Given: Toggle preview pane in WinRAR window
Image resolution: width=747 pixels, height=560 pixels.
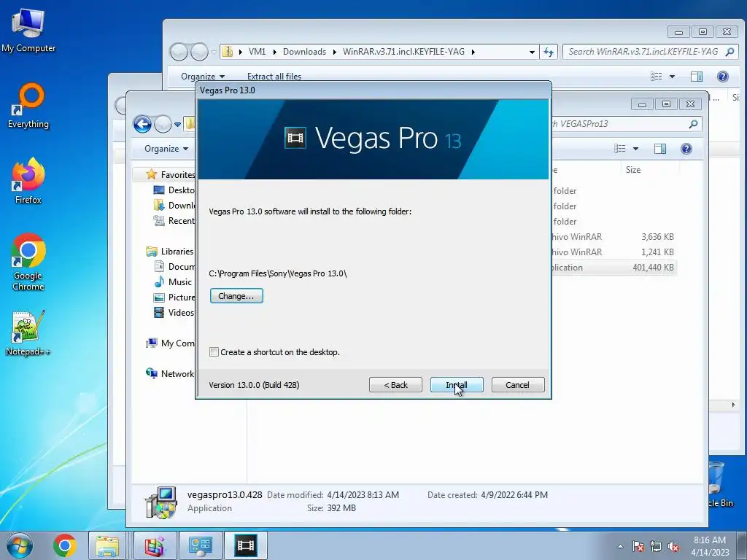Looking at the screenshot, I should [x=697, y=76].
